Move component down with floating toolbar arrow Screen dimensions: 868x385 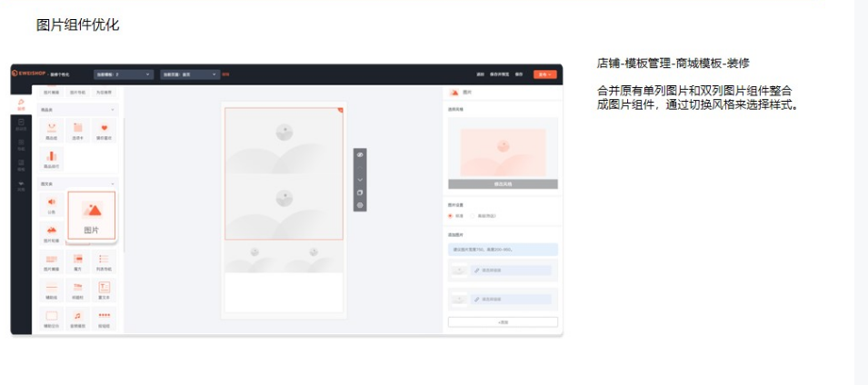click(360, 180)
